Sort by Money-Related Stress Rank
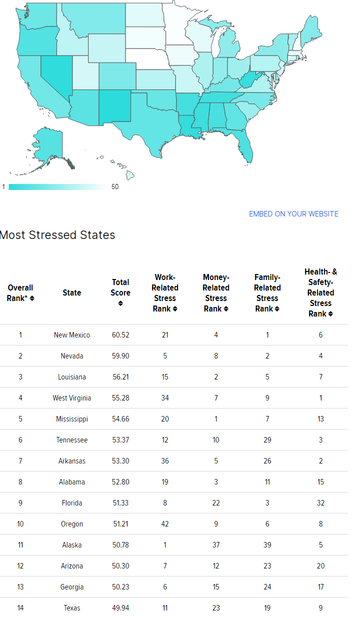Viewport: 364px width, 617px height. point(226,309)
